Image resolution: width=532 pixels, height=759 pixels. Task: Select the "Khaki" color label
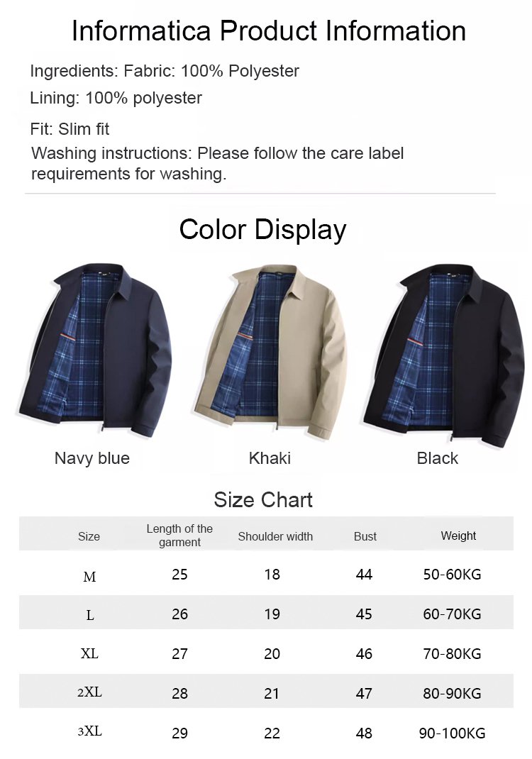coord(270,458)
